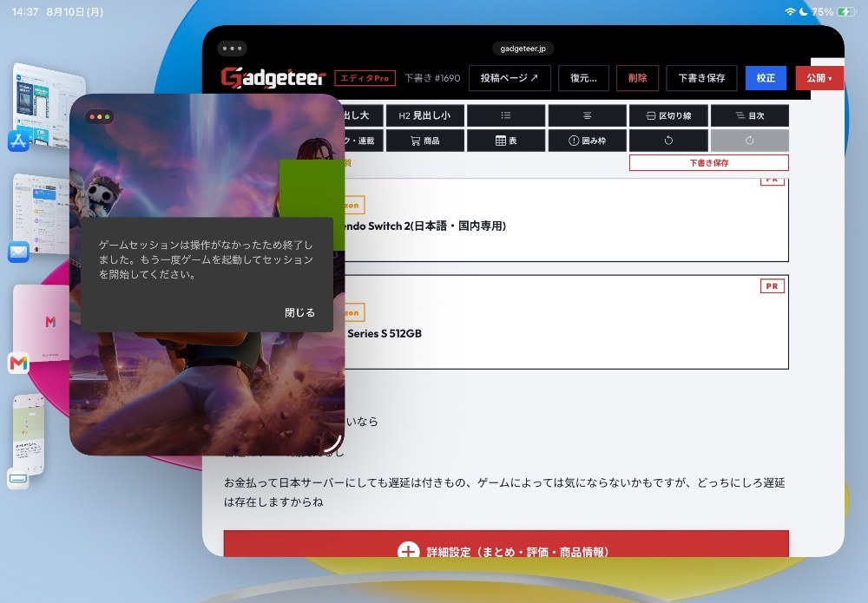Click the Gadgeteer logo
Screen dimensions: 868x603
point(273,78)
